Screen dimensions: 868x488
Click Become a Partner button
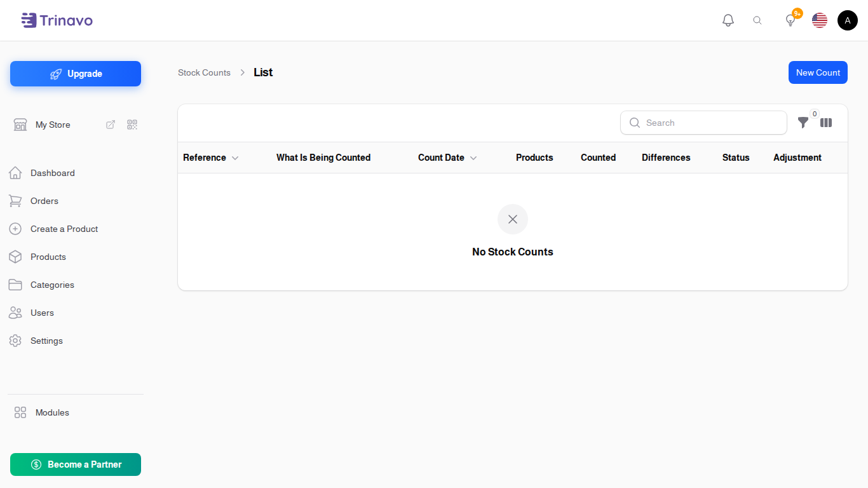point(76,464)
